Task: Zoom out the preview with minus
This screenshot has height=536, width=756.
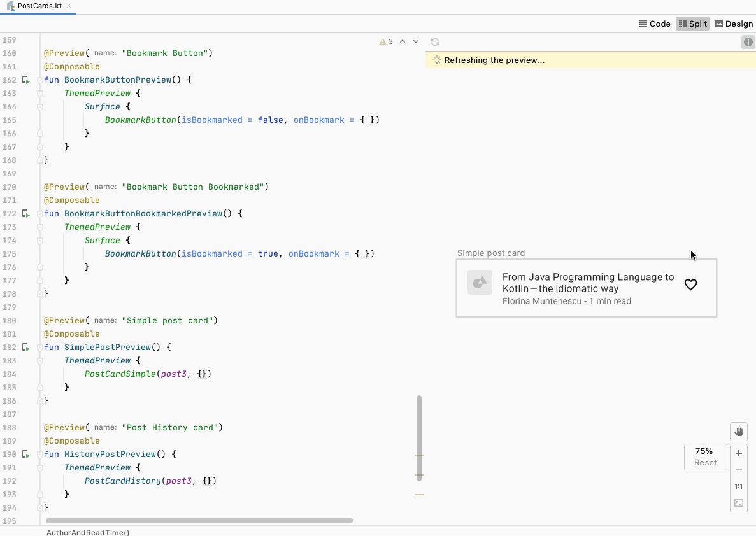Action: click(739, 470)
